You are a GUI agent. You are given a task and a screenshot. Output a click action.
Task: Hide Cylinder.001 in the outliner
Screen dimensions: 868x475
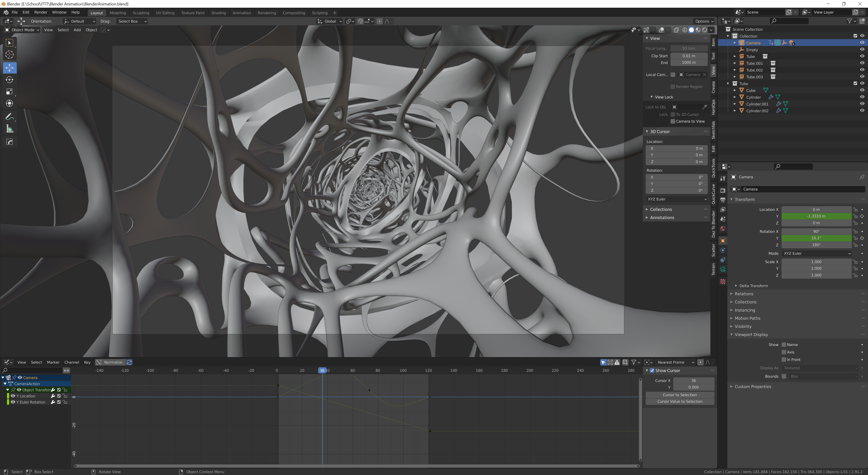[x=862, y=104]
